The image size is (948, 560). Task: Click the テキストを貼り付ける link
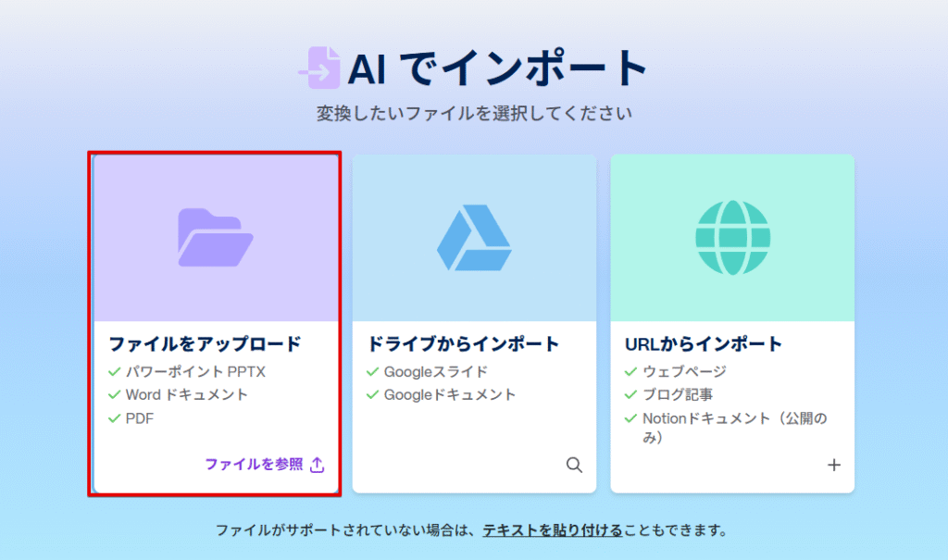pyautogui.click(x=552, y=530)
